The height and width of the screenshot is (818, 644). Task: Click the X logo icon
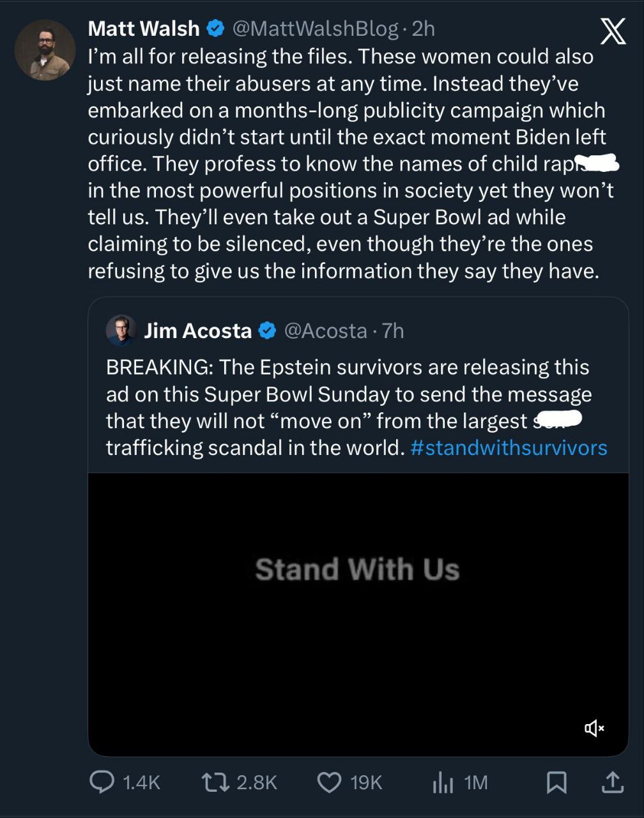[613, 31]
